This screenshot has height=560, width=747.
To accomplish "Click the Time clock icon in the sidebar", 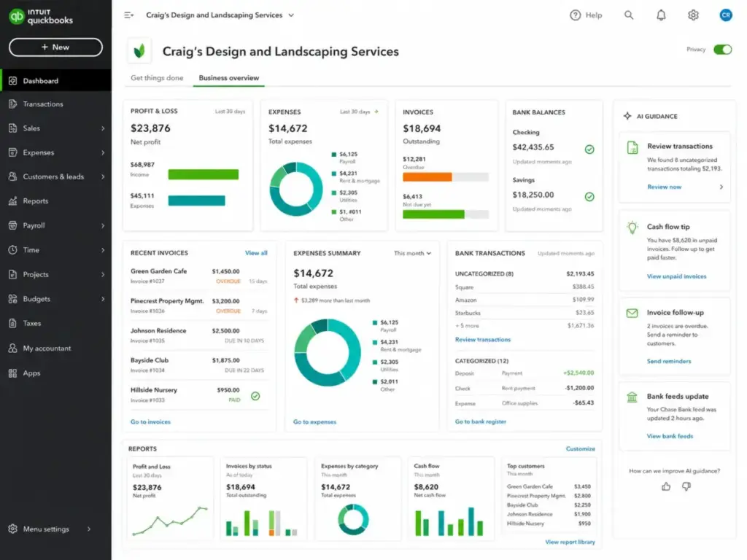I will pyautogui.click(x=13, y=250).
